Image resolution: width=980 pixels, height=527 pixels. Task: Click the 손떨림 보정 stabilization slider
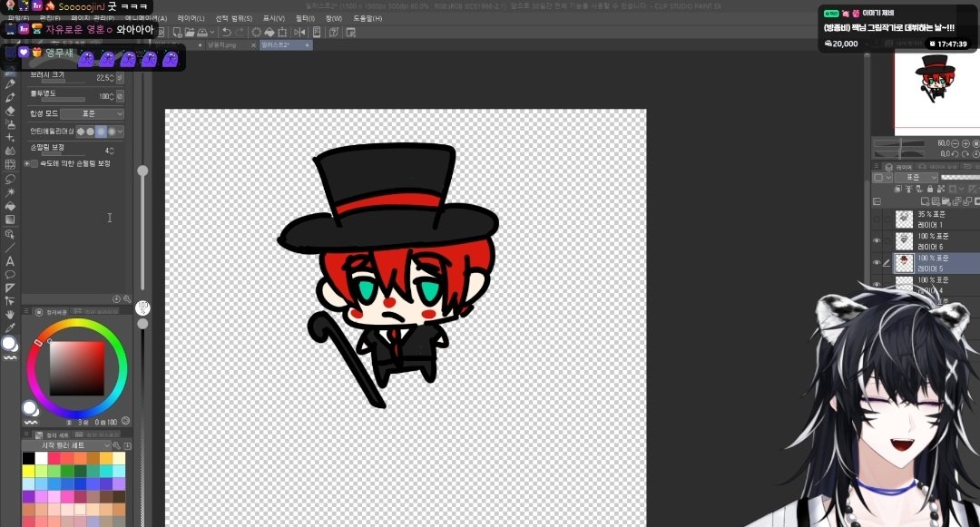(x=63, y=154)
